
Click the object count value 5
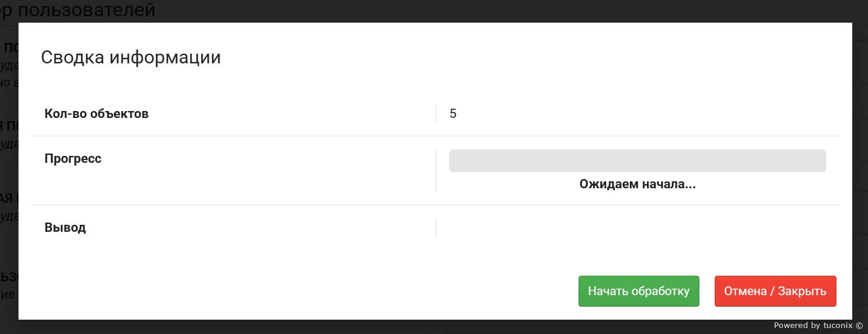pos(453,114)
